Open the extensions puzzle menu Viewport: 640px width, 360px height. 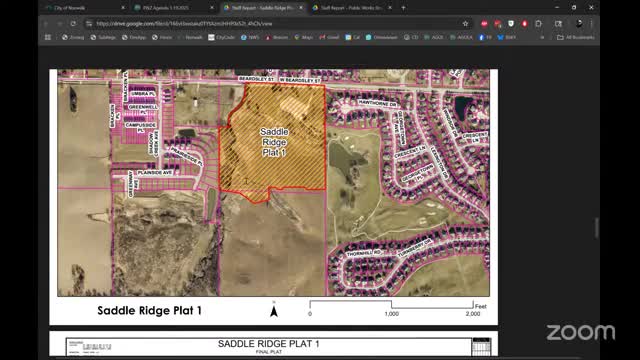click(x=538, y=24)
